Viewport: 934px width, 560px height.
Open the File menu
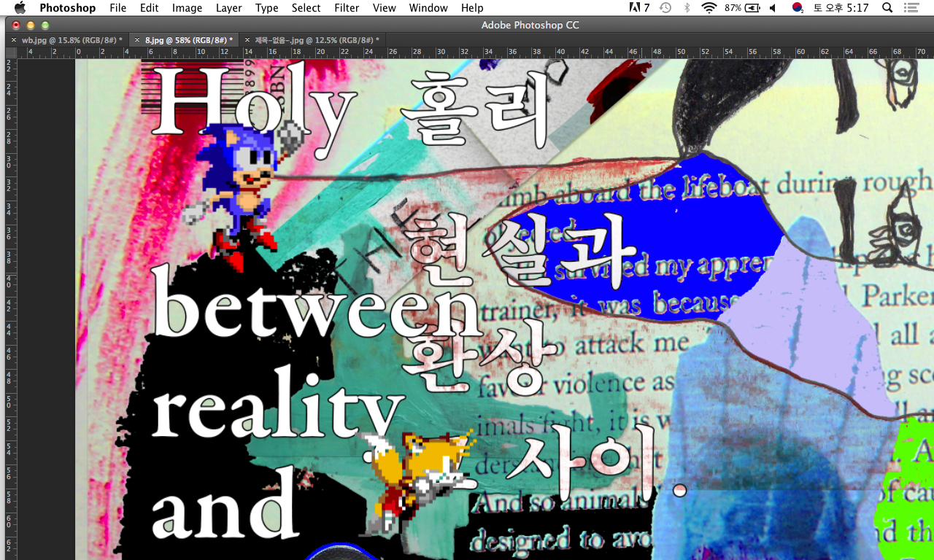click(x=117, y=8)
